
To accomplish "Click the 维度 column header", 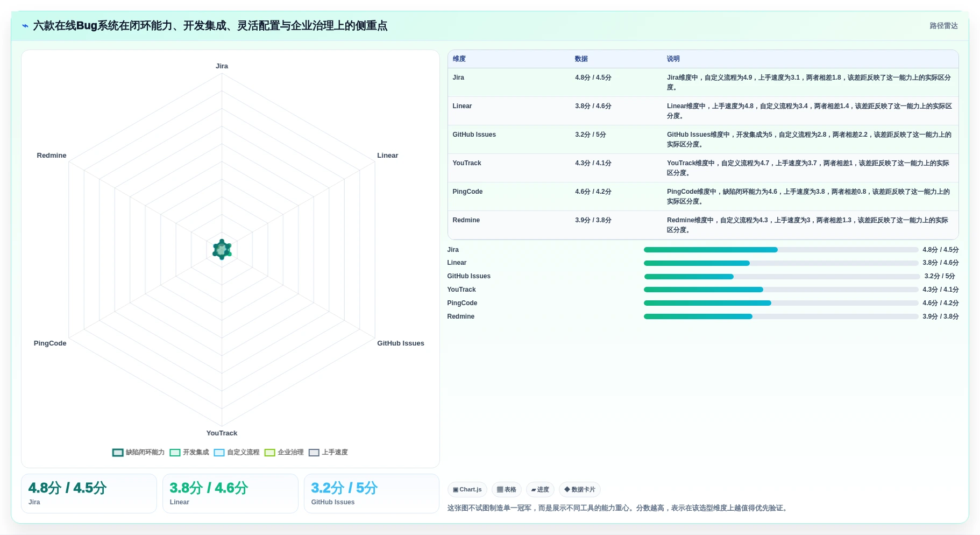I will 459,59.
